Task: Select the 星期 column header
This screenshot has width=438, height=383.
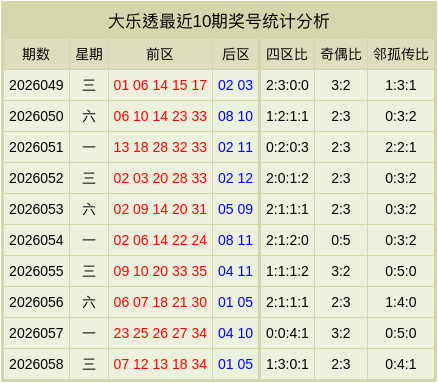Action: pyautogui.click(x=89, y=54)
